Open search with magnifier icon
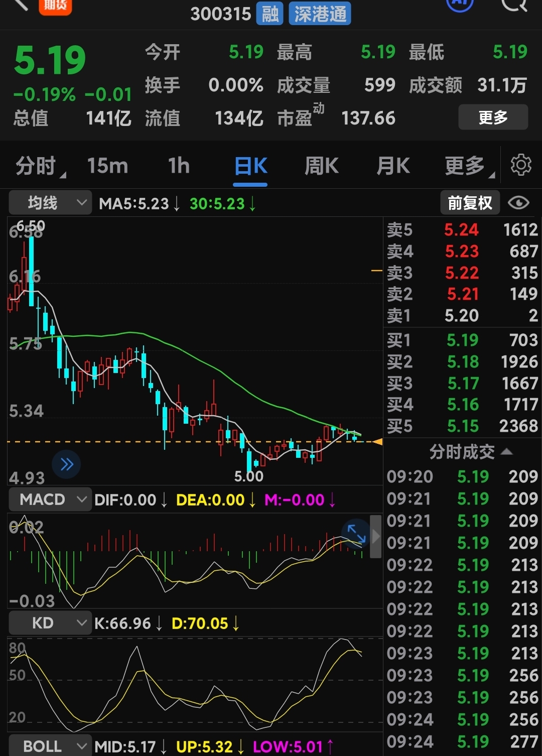This screenshot has height=756, width=542. coord(514,5)
